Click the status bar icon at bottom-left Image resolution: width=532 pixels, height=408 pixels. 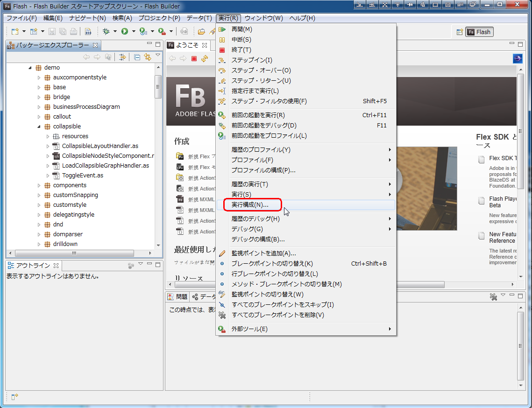[x=14, y=397]
